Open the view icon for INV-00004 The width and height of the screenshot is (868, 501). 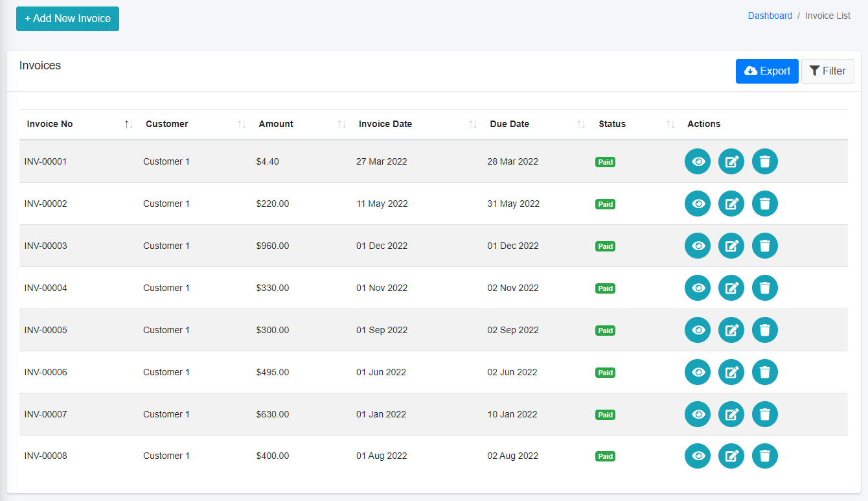(698, 288)
